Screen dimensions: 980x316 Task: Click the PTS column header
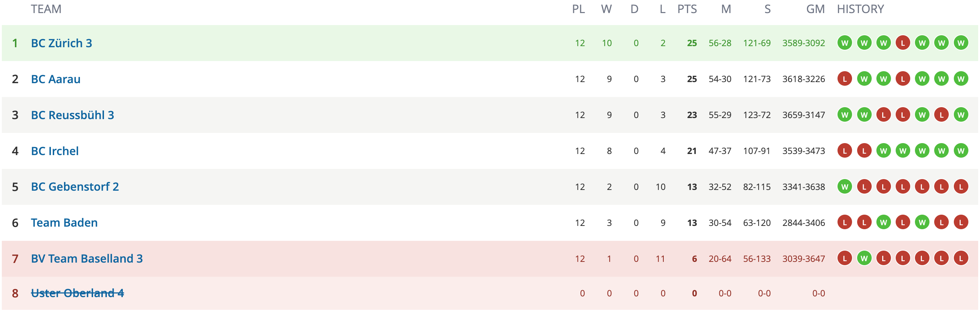[x=687, y=9]
